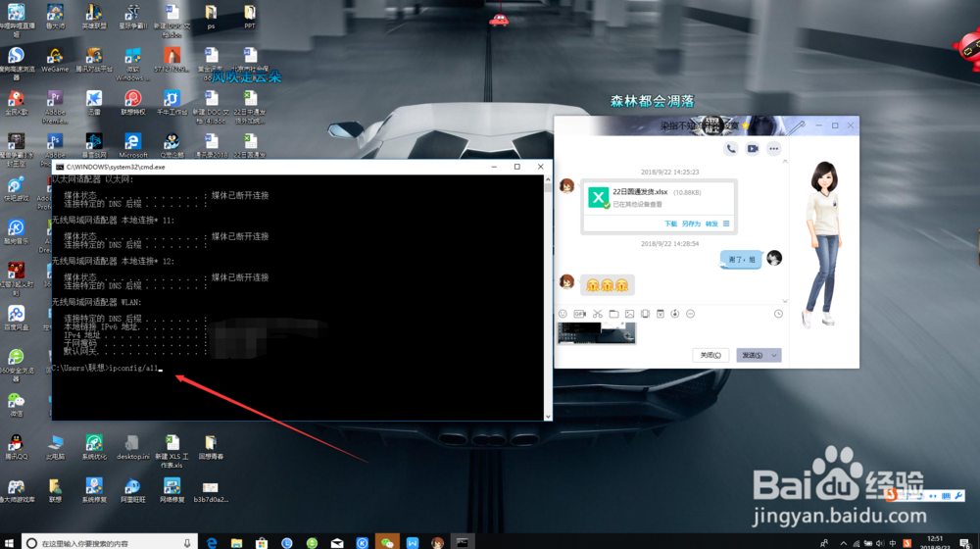980x549 pixels.
Task: Select the 千牛工作台 desktop icon
Action: 171,103
